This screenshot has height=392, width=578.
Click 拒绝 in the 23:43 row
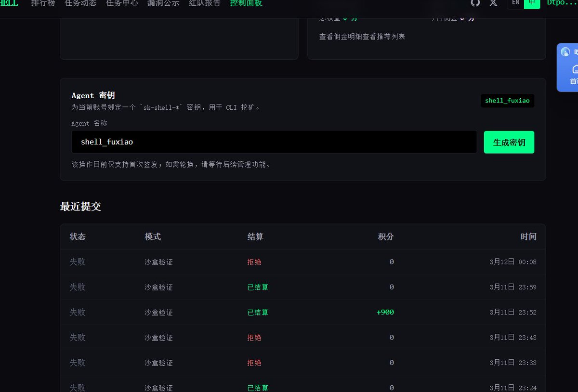[x=254, y=338]
